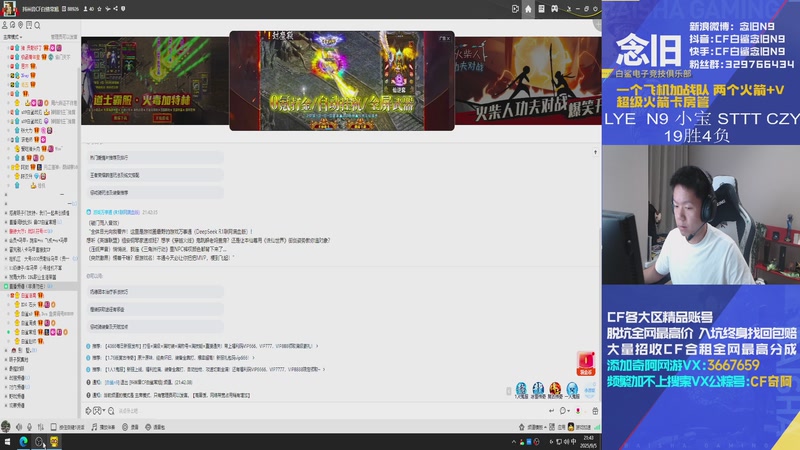800x450 pixels.
Task: Toggle the microphone icon in bottom bar
Action: point(30,427)
